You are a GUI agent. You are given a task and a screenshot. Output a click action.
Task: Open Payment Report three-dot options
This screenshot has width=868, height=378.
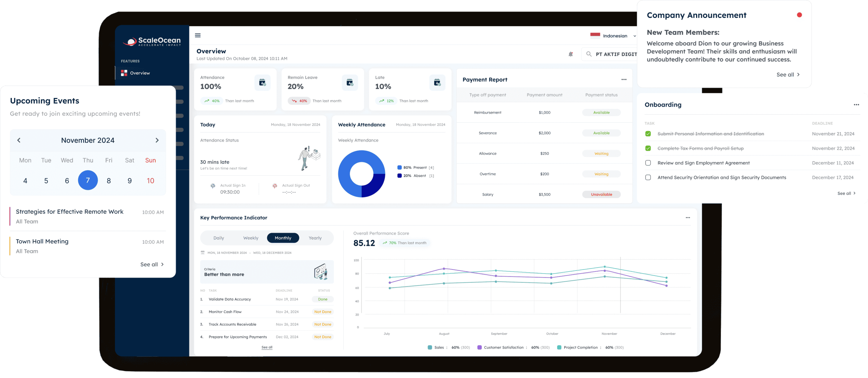click(x=624, y=80)
